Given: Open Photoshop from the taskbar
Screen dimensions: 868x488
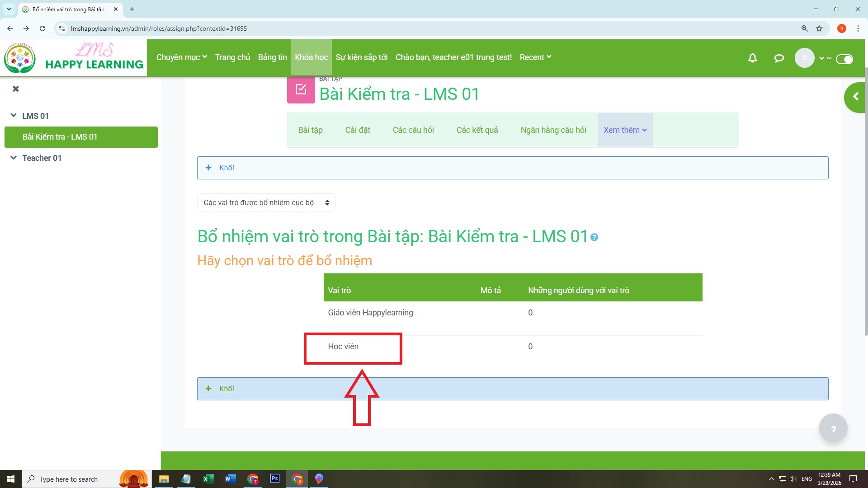Looking at the screenshot, I should [274, 479].
